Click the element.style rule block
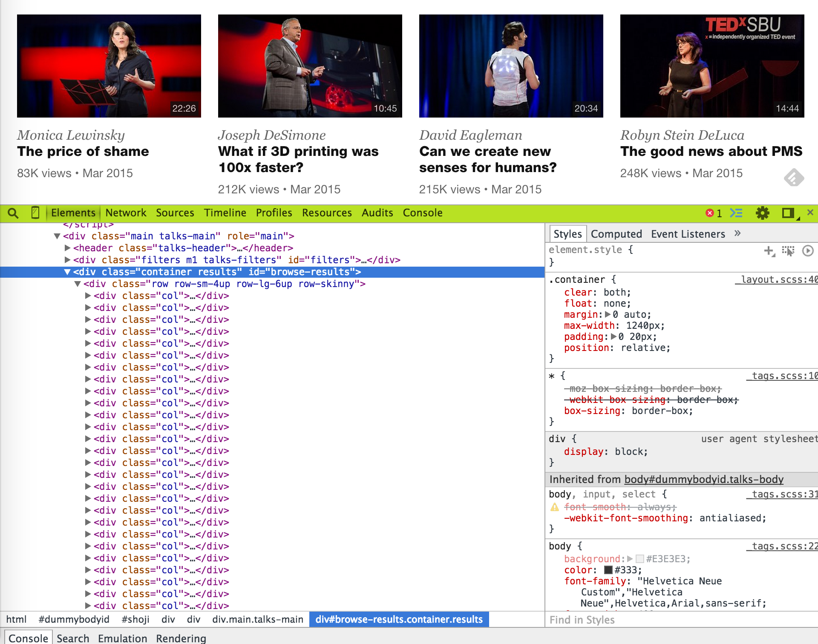This screenshot has height=644, width=818. [681, 256]
